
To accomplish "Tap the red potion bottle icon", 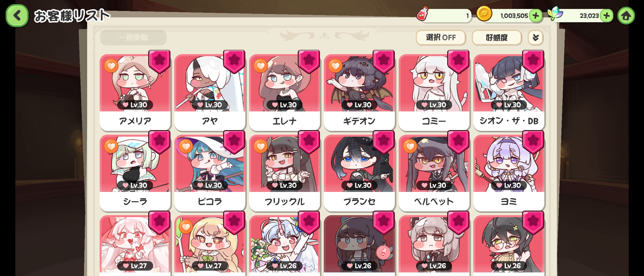I will coord(423,14).
